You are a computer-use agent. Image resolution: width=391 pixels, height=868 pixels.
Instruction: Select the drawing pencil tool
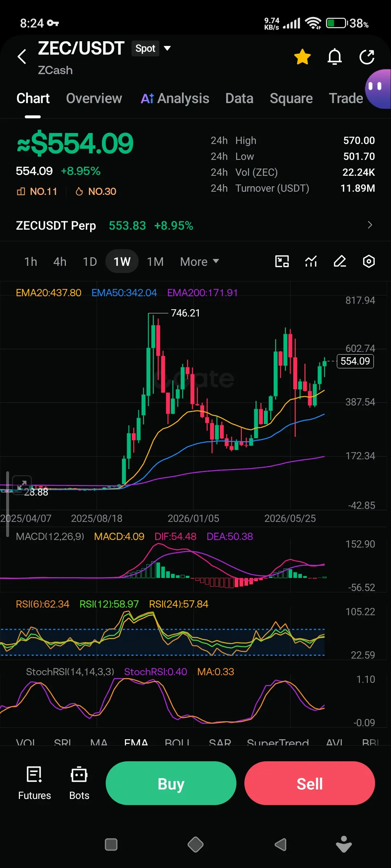(340, 261)
